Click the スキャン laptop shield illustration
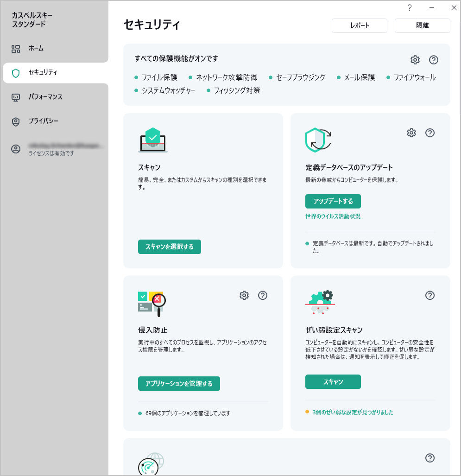This screenshot has height=476, width=461. [x=152, y=140]
